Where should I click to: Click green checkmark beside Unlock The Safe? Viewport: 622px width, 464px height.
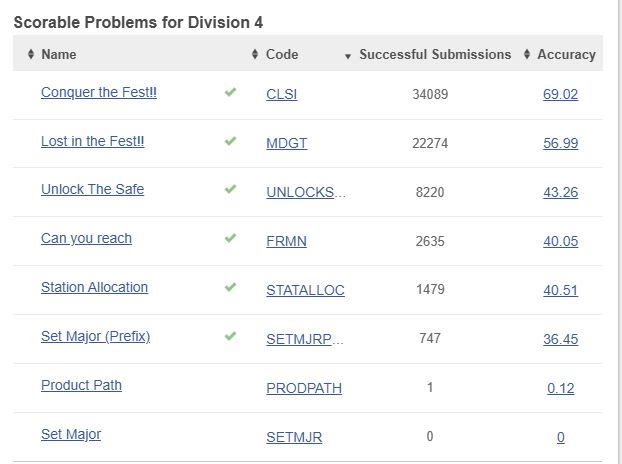tap(231, 189)
